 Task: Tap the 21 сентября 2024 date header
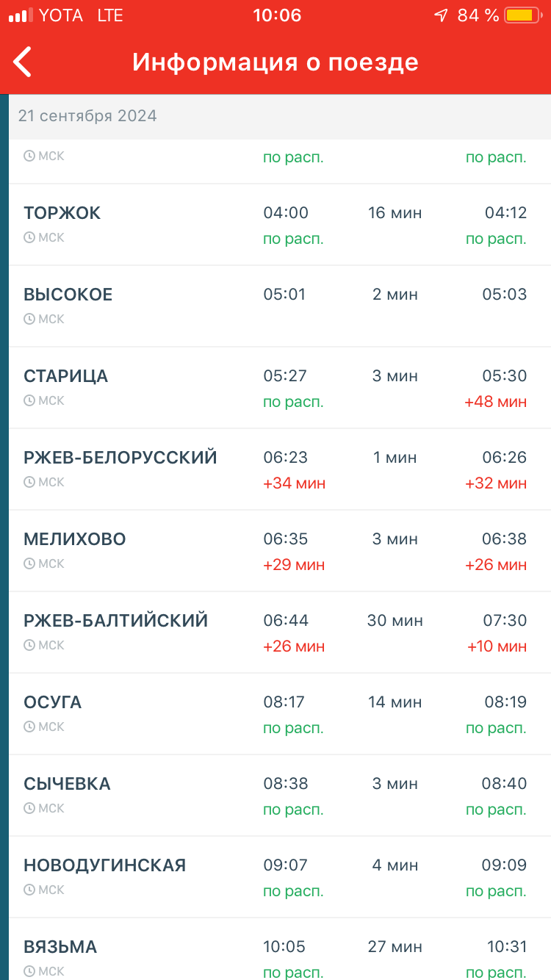click(87, 116)
